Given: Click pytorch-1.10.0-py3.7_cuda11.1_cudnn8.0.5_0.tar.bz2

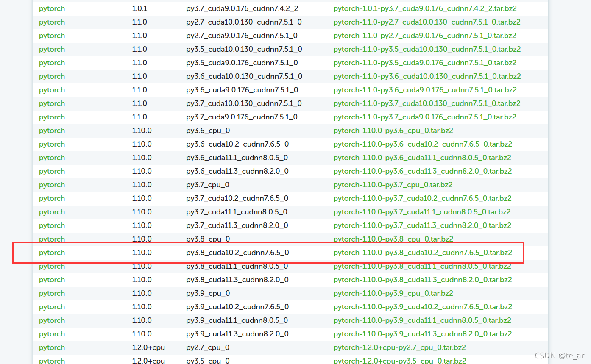Looking at the screenshot, I should pos(422,212).
